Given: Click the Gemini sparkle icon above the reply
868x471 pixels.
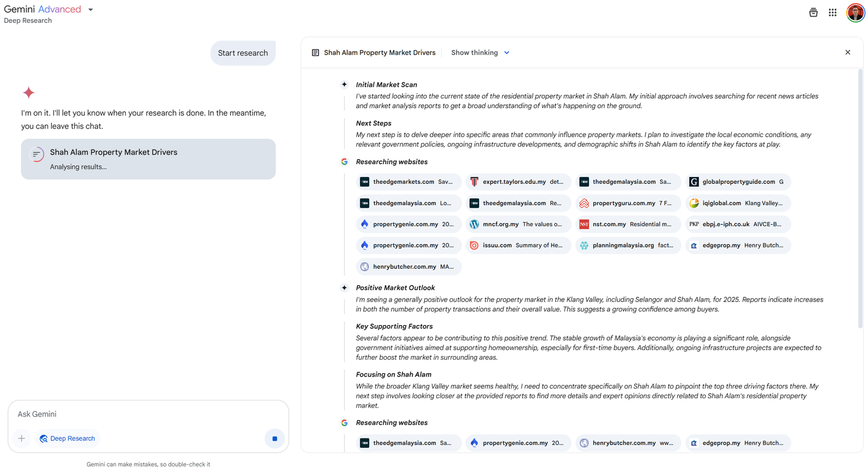Looking at the screenshot, I should pos(29,92).
